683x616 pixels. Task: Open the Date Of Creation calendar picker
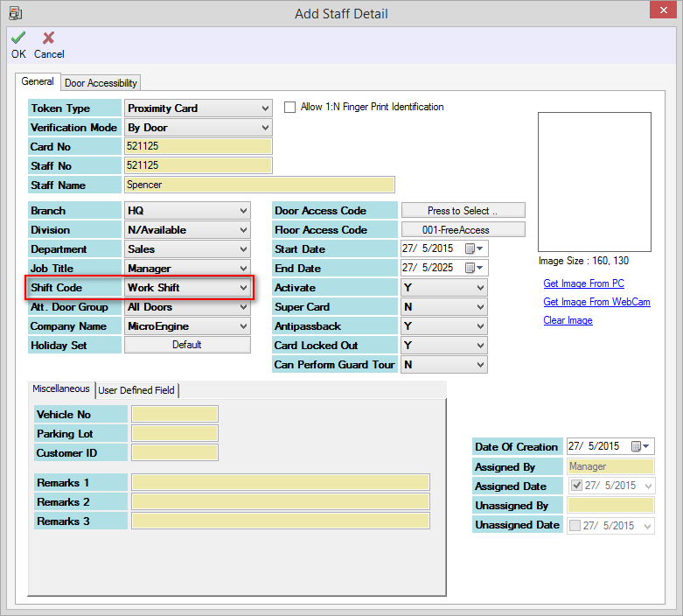pyautogui.click(x=638, y=447)
